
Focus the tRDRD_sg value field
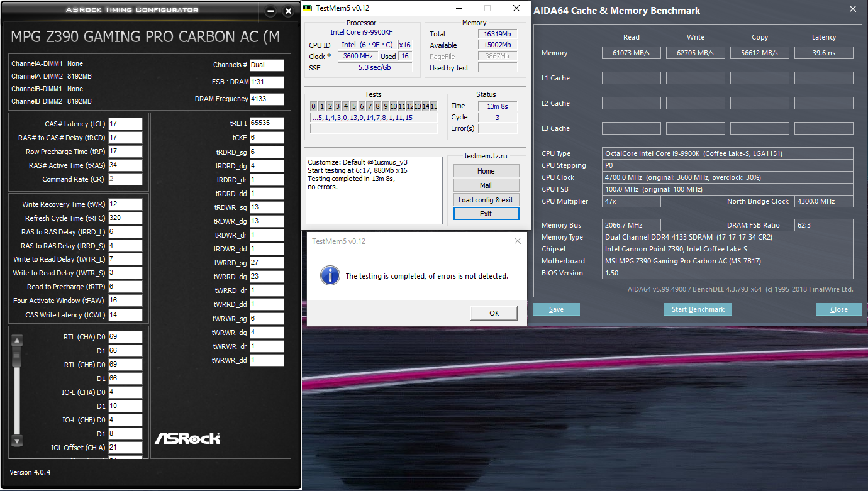click(x=267, y=152)
